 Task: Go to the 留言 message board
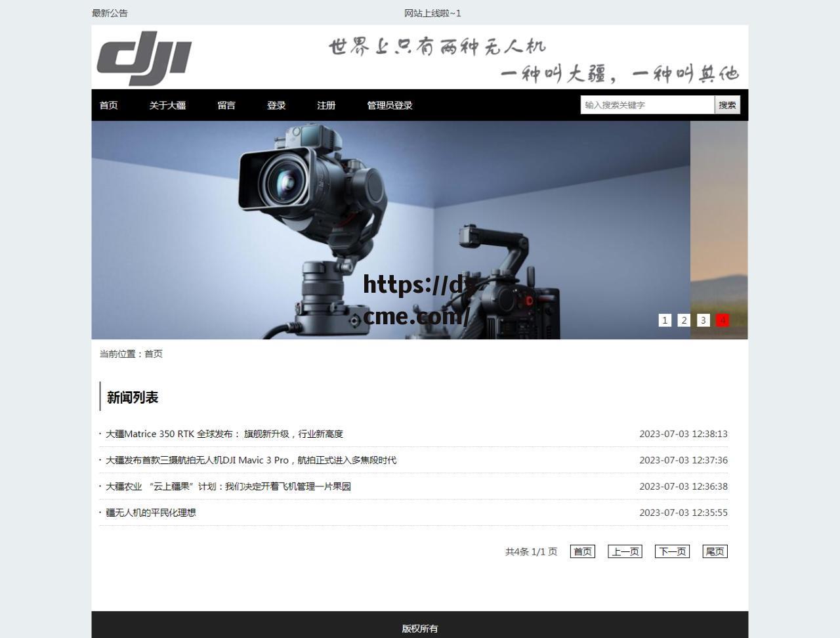226,105
